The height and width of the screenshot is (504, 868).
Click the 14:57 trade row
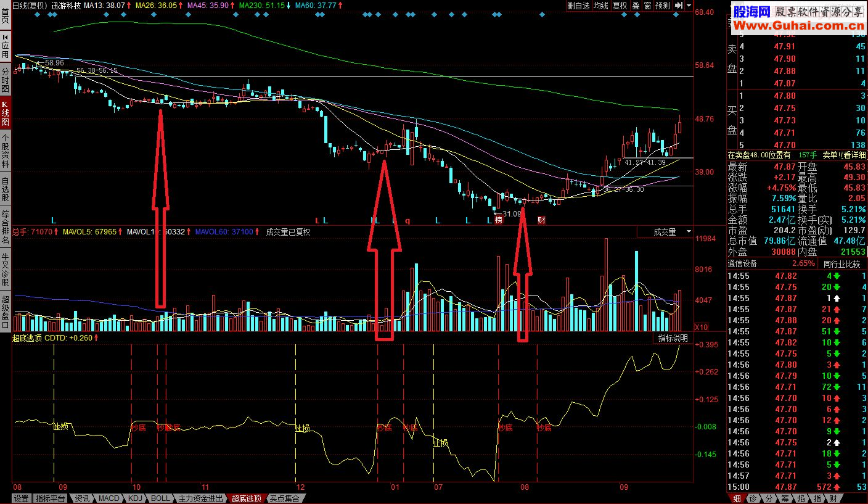(x=798, y=476)
